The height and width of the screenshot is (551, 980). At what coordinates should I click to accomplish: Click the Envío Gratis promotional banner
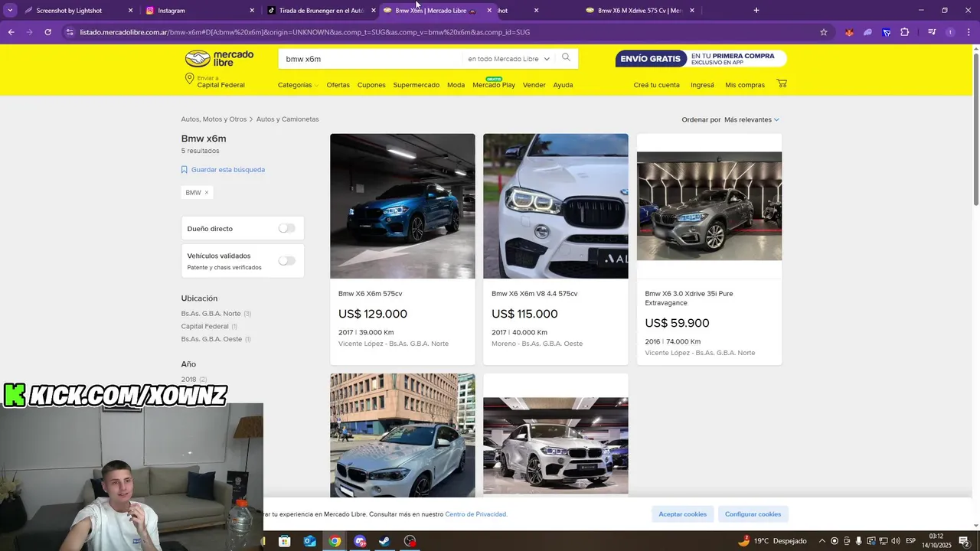(701, 59)
